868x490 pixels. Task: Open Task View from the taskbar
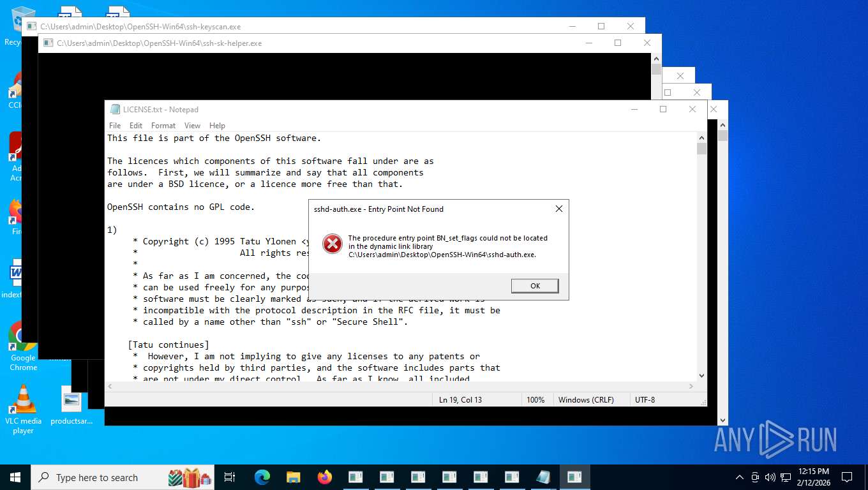[x=230, y=477]
